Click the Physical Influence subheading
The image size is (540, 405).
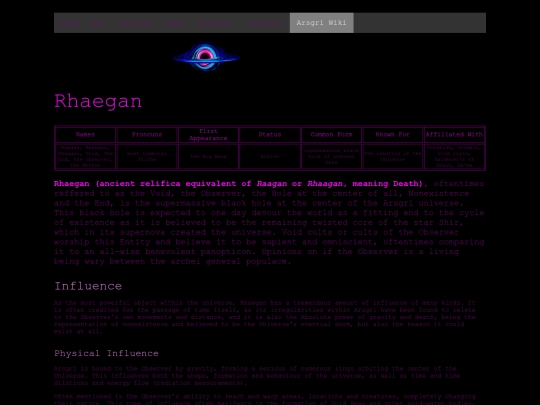click(106, 353)
